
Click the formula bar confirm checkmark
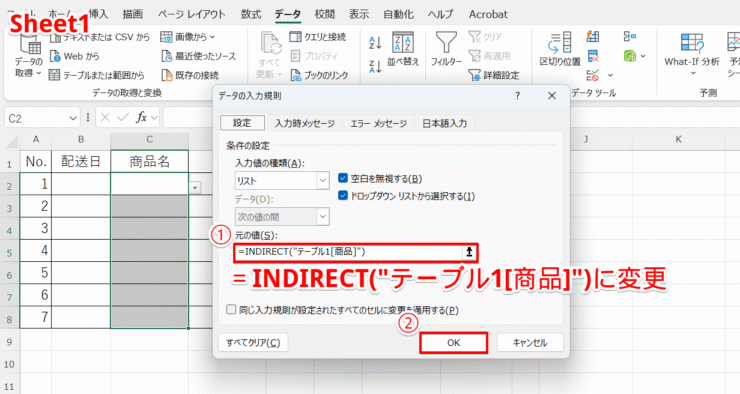(123, 117)
